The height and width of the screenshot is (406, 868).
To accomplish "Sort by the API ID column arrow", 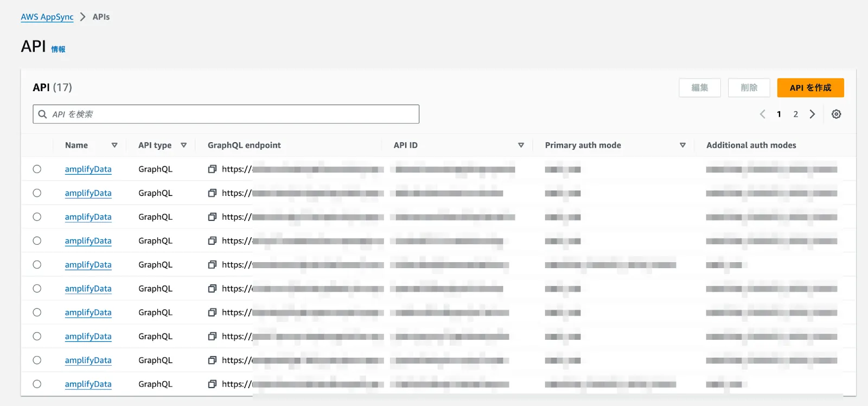I will (521, 145).
